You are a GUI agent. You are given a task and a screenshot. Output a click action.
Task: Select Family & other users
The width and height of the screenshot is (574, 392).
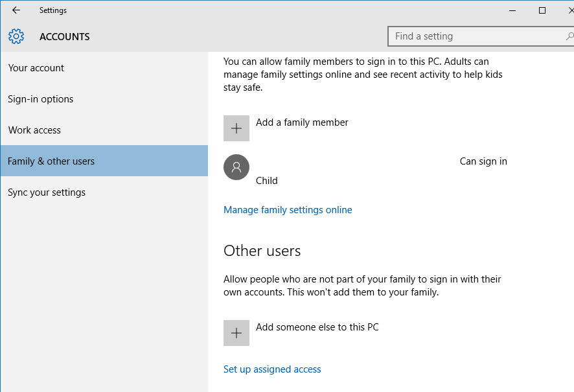pos(104,161)
